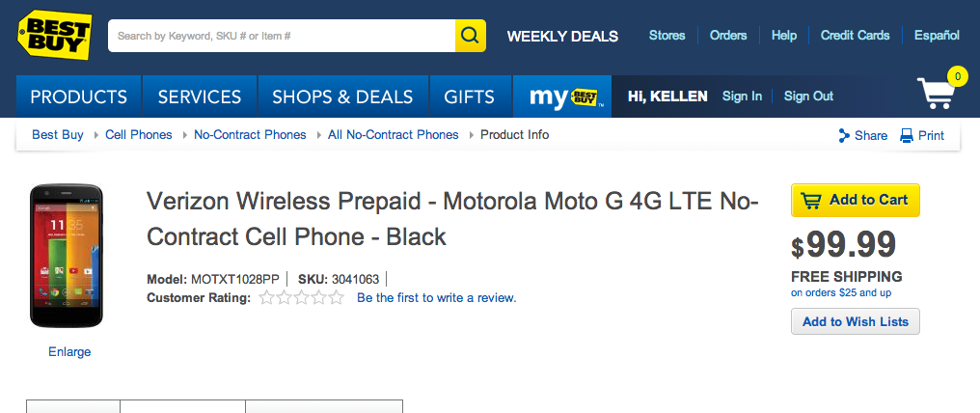Image resolution: width=980 pixels, height=413 pixels.
Task: Click the Add to Wish Lists button
Action: point(855,321)
